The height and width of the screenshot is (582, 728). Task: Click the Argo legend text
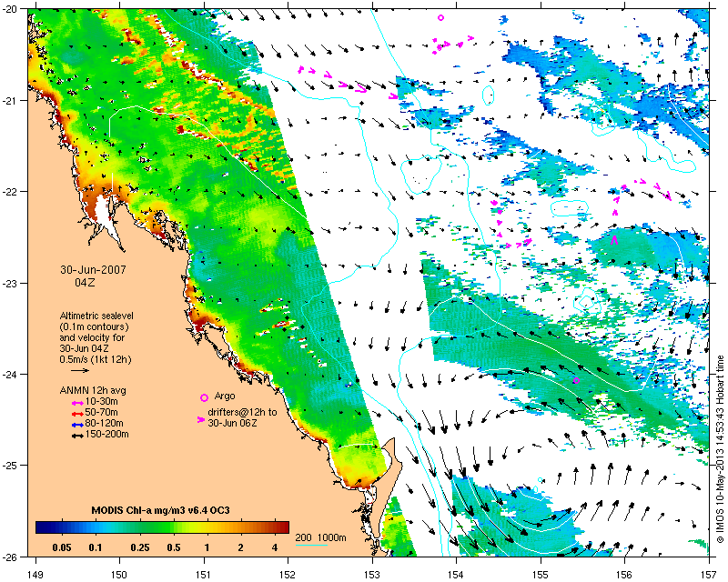tap(225, 396)
